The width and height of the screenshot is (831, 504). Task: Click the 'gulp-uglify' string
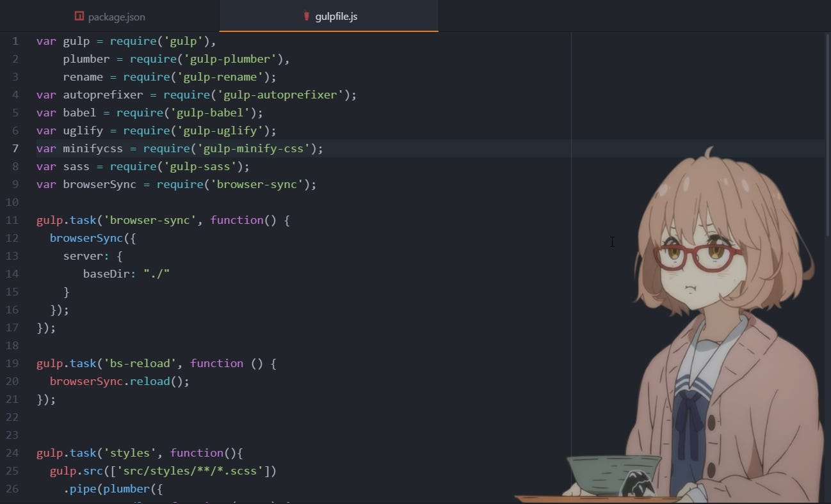coord(220,130)
